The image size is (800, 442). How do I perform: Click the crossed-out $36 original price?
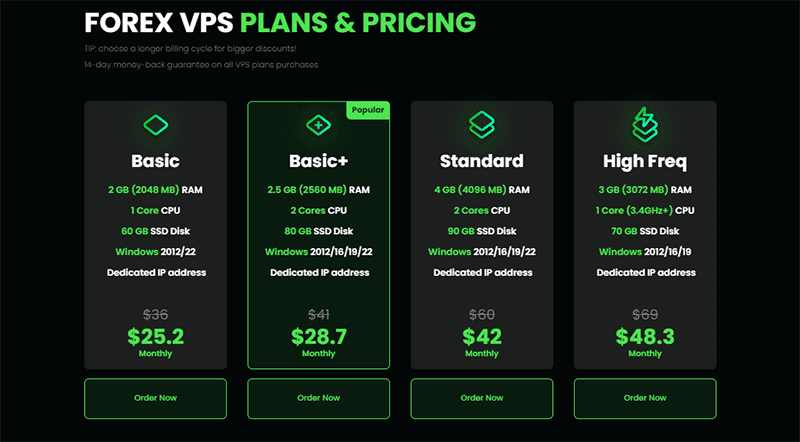click(x=155, y=314)
